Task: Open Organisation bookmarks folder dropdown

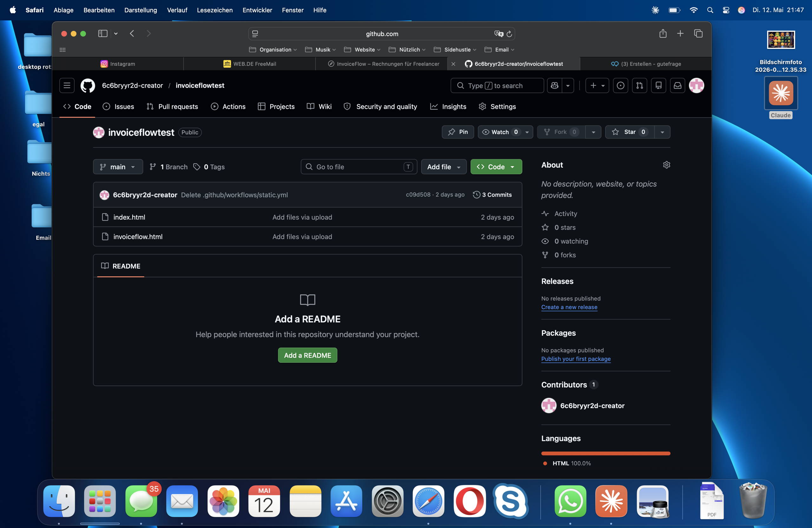Action: [x=273, y=49]
